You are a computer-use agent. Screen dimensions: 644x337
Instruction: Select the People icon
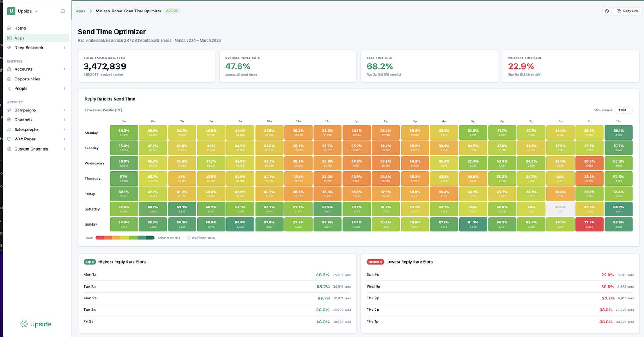click(9, 88)
